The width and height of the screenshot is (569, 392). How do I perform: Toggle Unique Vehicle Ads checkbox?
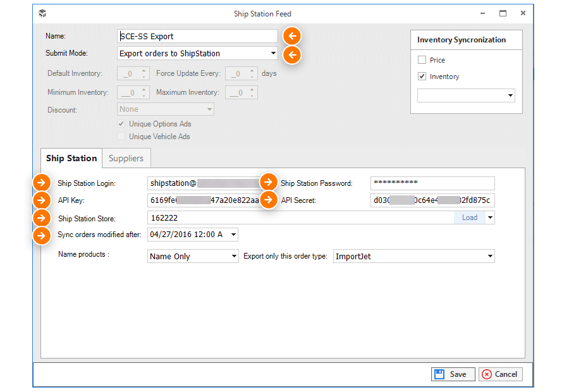(x=121, y=137)
